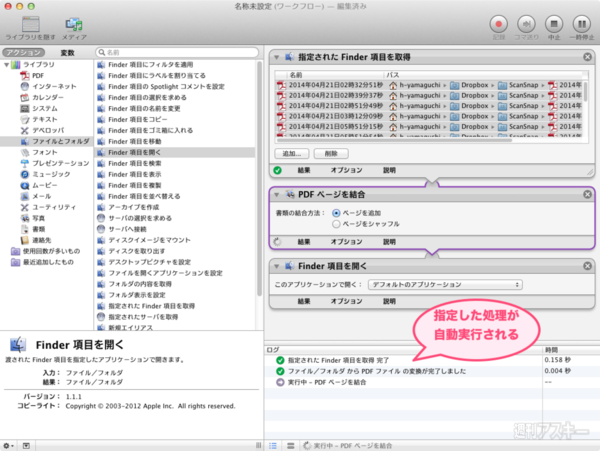600x451 pixels.
Task: Open デフォルトのアプリケーション dropdown
Action: (x=445, y=285)
